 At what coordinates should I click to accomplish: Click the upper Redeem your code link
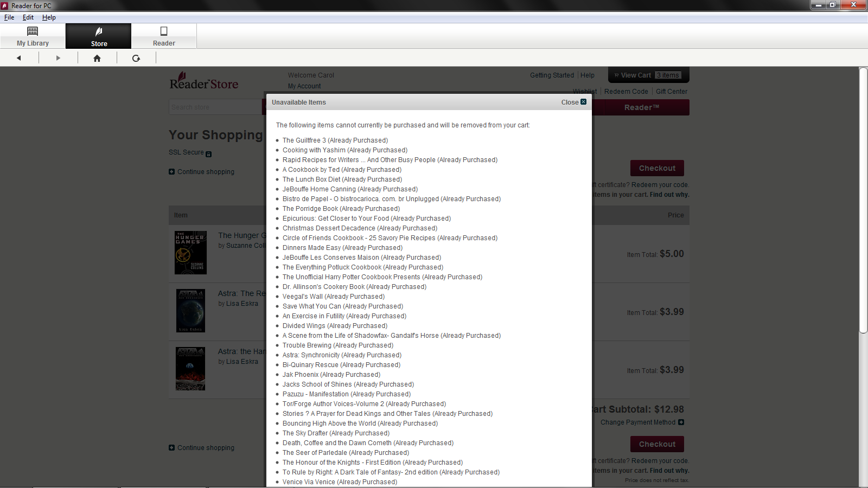[660, 185]
